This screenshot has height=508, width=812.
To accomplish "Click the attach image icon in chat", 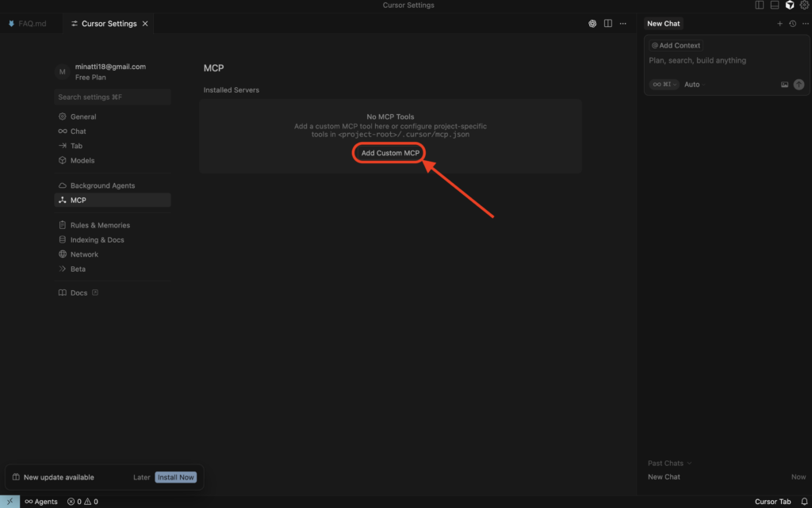I will 784,84.
